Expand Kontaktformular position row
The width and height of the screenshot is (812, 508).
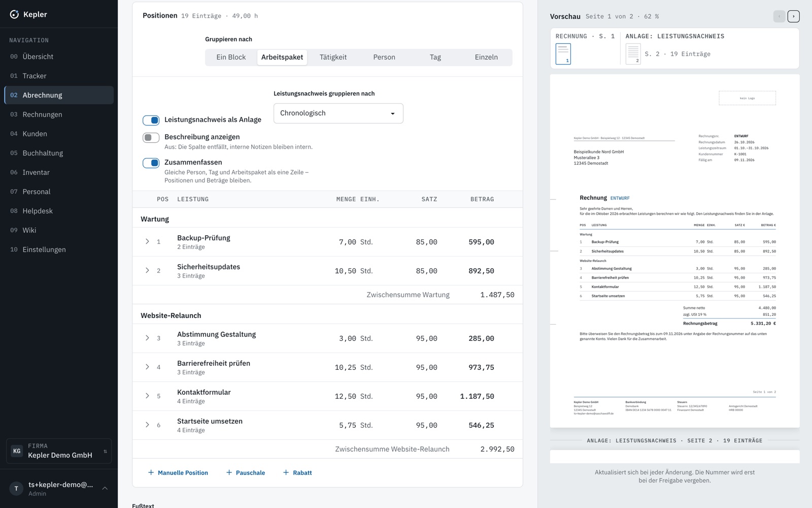(x=147, y=396)
